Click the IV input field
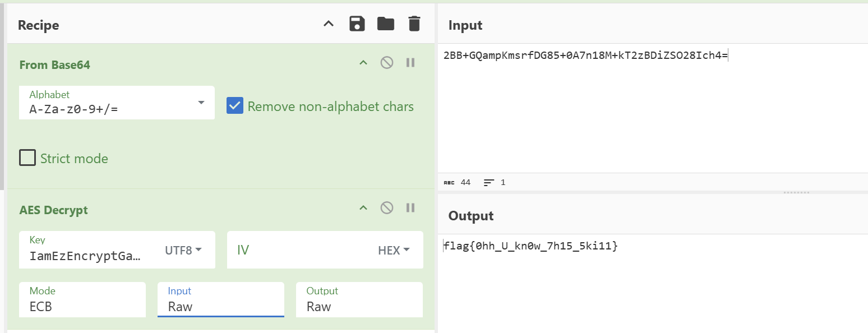The width and height of the screenshot is (868, 333). (x=297, y=250)
